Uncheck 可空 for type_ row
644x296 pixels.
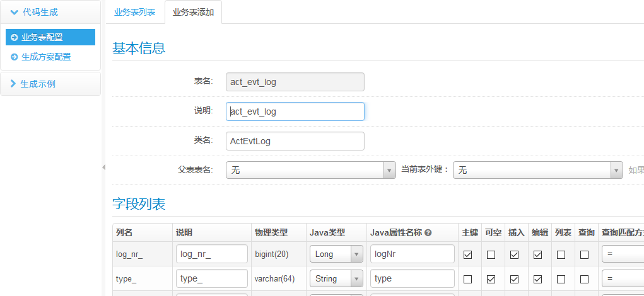coord(491,279)
